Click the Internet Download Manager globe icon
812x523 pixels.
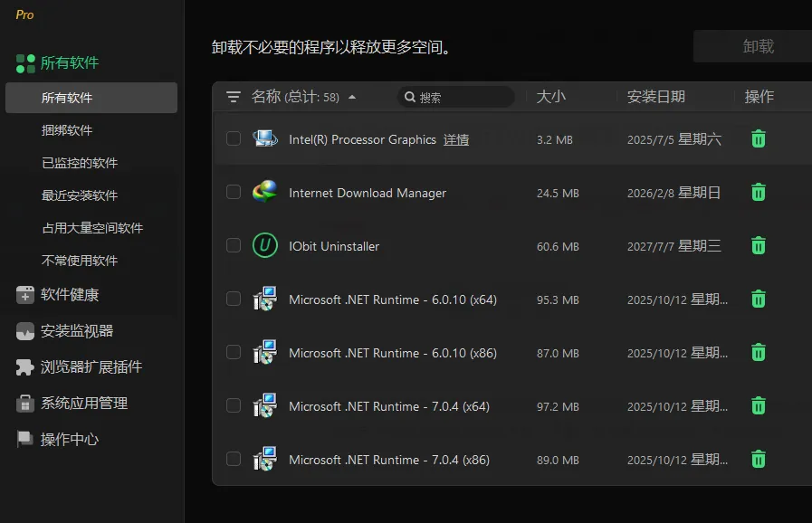click(x=264, y=192)
